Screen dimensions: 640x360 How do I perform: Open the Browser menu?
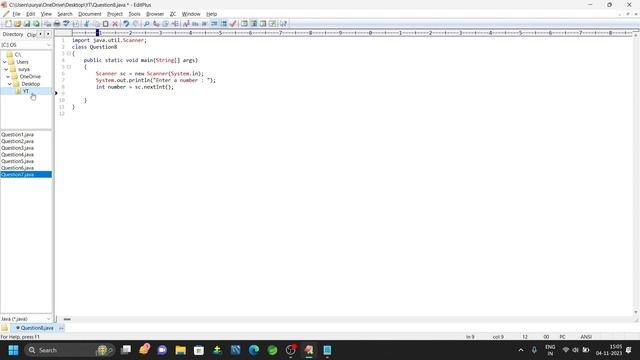(x=155, y=14)
